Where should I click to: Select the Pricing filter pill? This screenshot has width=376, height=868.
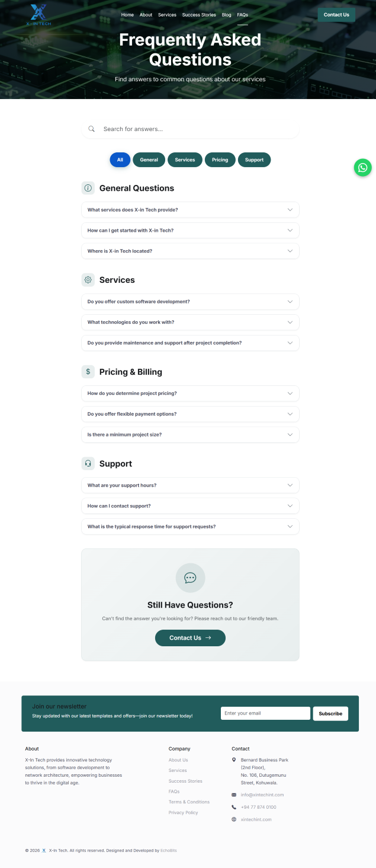tap(220, 159)
